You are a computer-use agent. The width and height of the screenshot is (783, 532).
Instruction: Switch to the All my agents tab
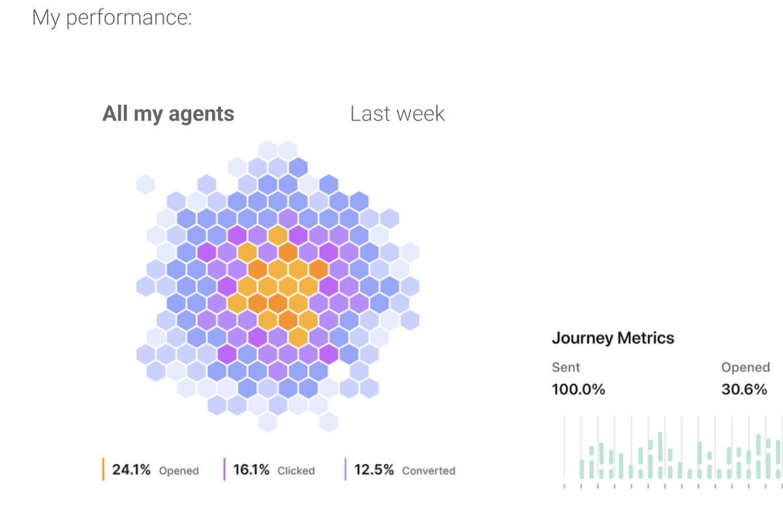click(168, 113)
